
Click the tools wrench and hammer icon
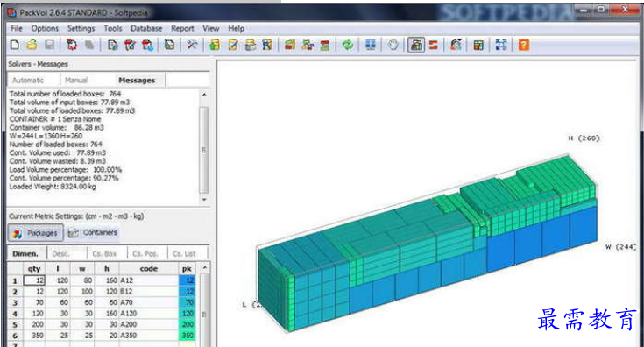[x=192, y=45]
